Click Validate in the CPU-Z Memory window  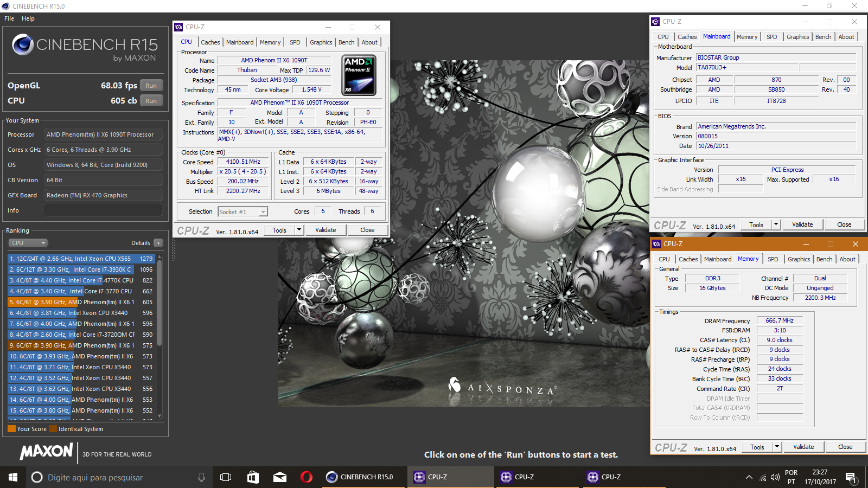[803, 447]
